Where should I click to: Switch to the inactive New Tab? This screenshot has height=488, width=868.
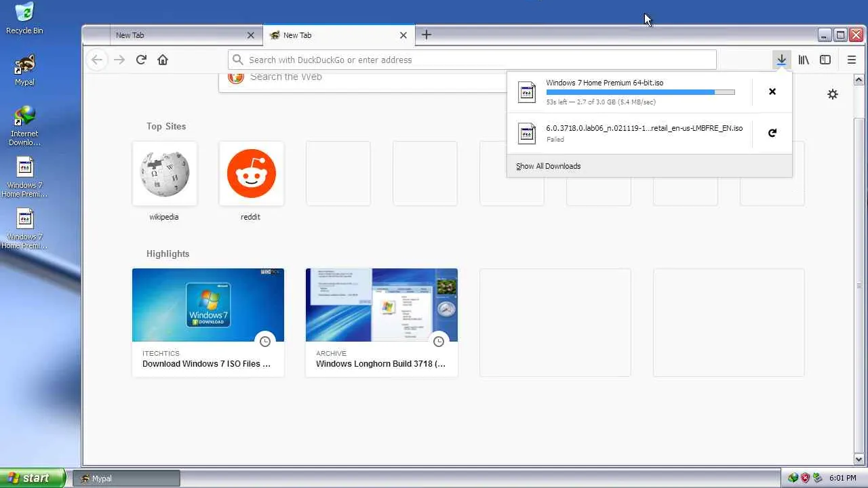(186, 35)
